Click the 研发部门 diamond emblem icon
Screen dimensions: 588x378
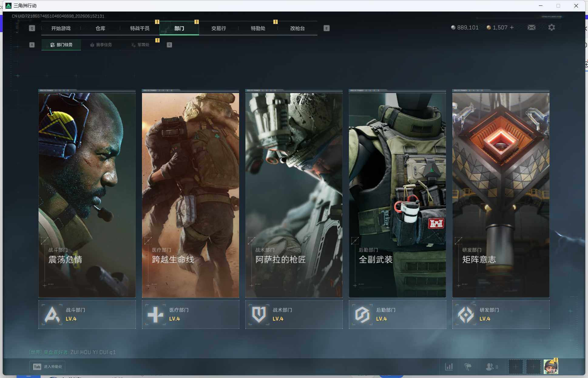(x=466, y=315)
